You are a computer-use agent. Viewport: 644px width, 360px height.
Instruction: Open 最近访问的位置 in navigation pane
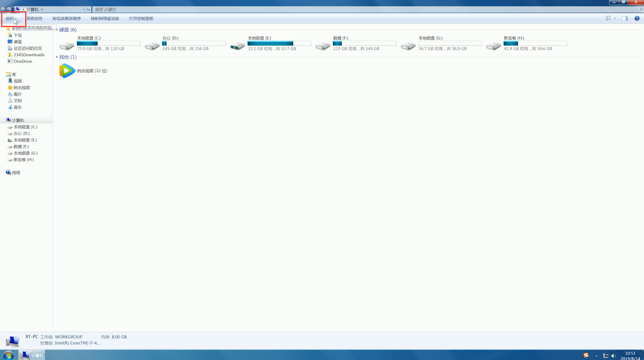[28, 48]
